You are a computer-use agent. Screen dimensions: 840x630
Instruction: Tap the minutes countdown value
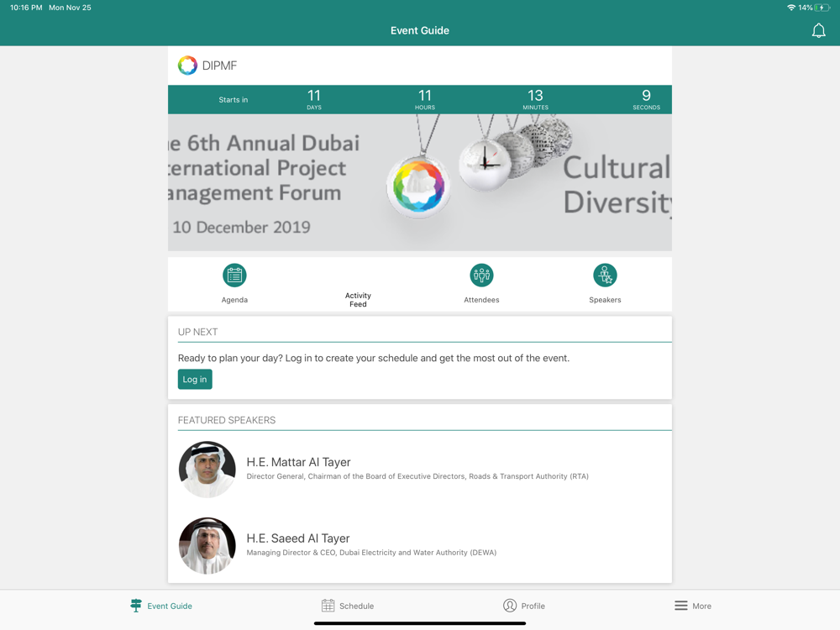point(535,96)
